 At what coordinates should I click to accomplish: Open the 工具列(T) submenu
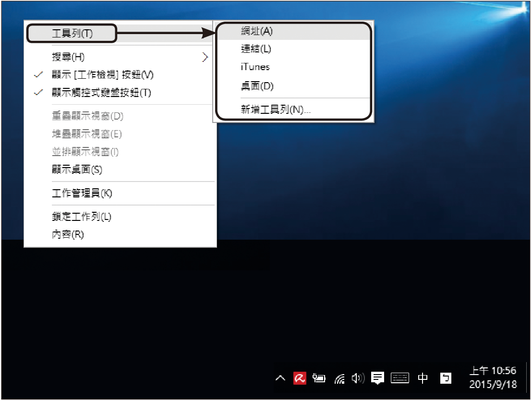(x=120, y=33)
